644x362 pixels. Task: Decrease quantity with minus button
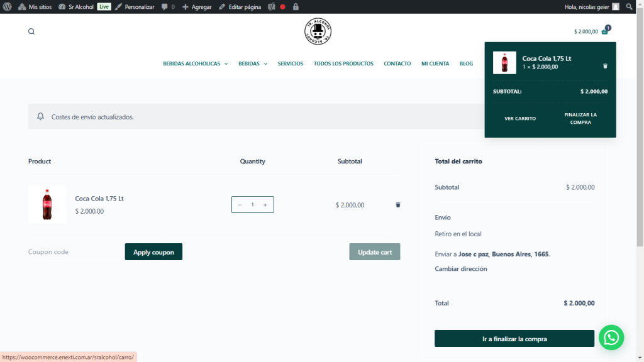tap(240, 205)
